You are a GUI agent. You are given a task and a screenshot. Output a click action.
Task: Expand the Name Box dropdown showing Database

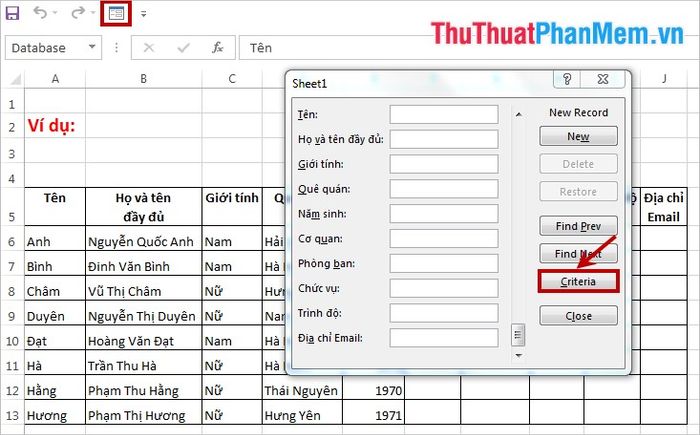click(x=93, y=47)
